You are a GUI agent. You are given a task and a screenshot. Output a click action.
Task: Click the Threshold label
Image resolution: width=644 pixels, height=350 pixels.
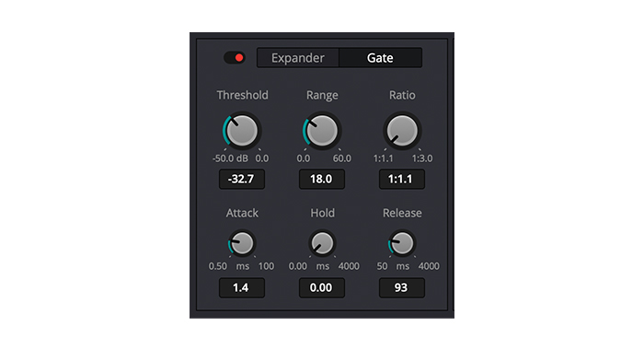pyautogui.click(x=242, y=95)
